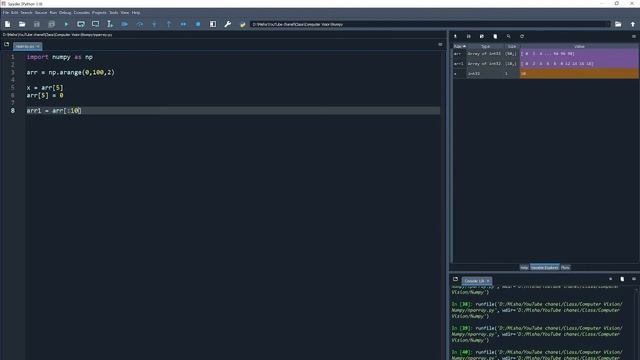Clear console variables icon
The height and width of the screenshot is (360, 640).
[622, 279]
